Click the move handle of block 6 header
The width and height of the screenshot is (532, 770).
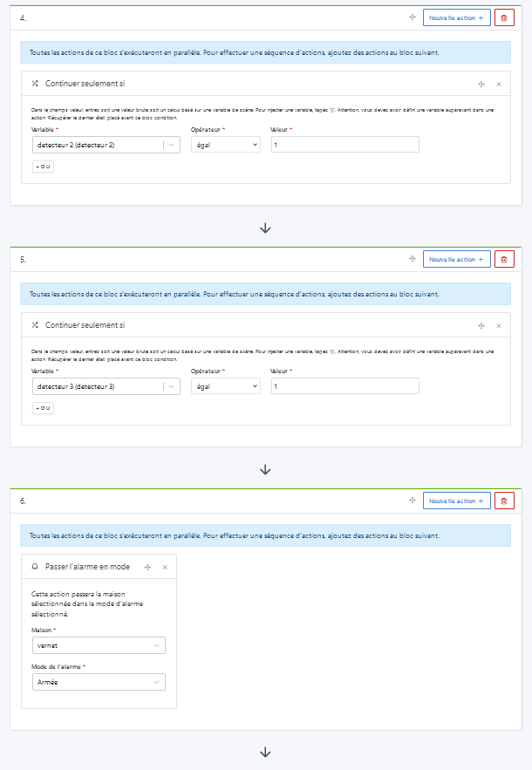click(412, 501)
